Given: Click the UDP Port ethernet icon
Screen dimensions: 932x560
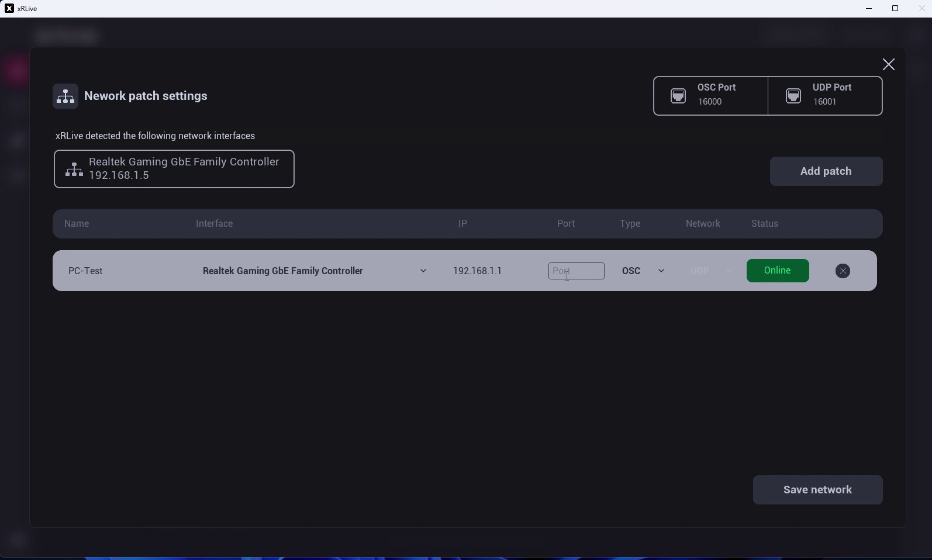Looking at the screenshot, I should click(x=793, y=96).
